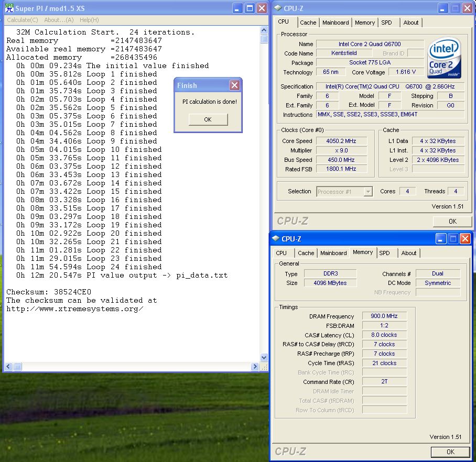Image resolution: width=476 pixels, height=462 pixels.
Task: Click the Super PI title bar icon
Action: tap(9, 8)
